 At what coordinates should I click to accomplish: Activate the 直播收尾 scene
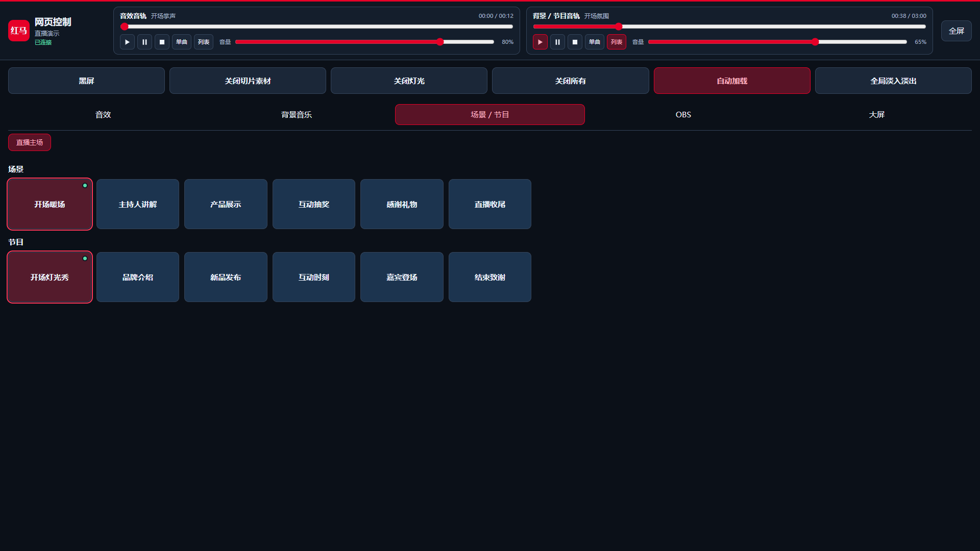click(490, 204)
